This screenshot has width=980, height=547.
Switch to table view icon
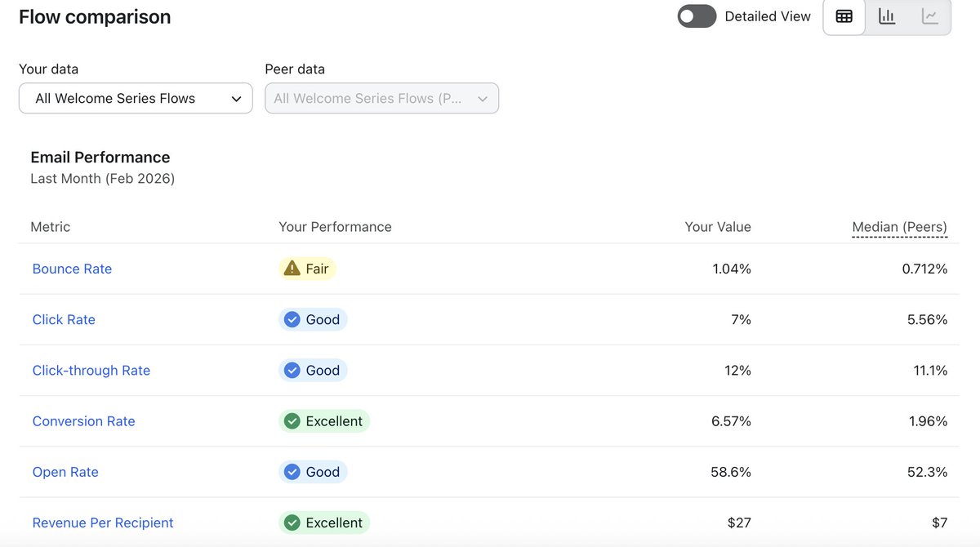click(844, 16)
